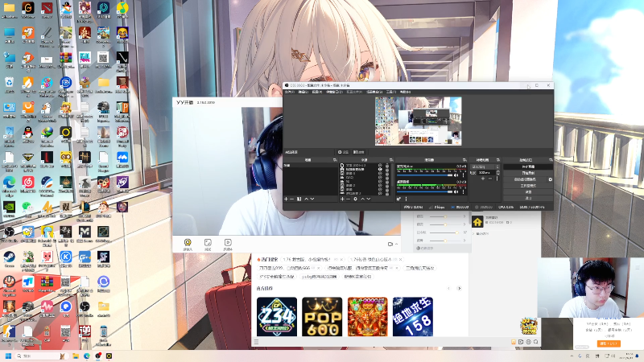
Task: Toggle visibility eye of topmost OBS source
Action: click(380, 166)
